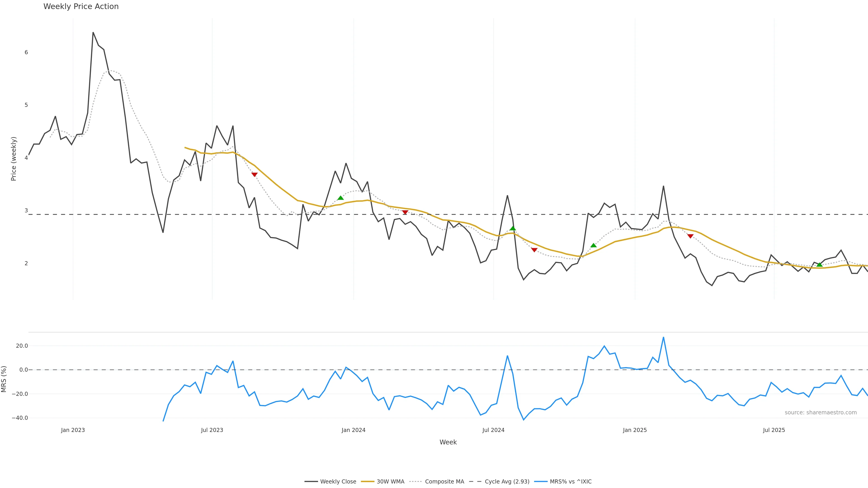Click the green buy marker of November 2024
The height and width of the screenshot is (488, 868).
point(593,245)
